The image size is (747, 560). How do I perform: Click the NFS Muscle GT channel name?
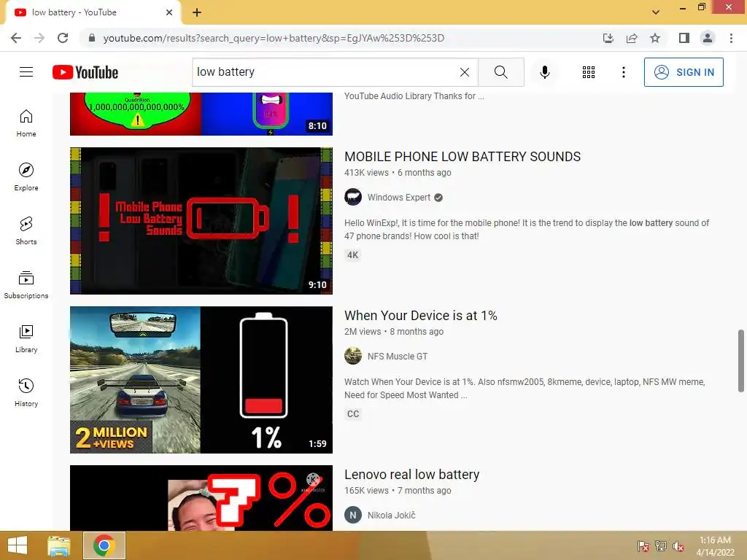pyautogui.click(x=398, y=356)
